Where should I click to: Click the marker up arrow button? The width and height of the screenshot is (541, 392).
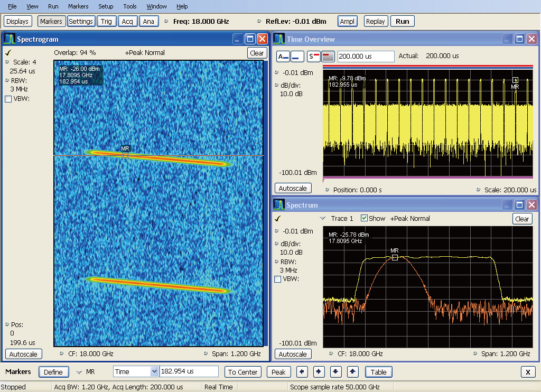[x=352, y=371]
